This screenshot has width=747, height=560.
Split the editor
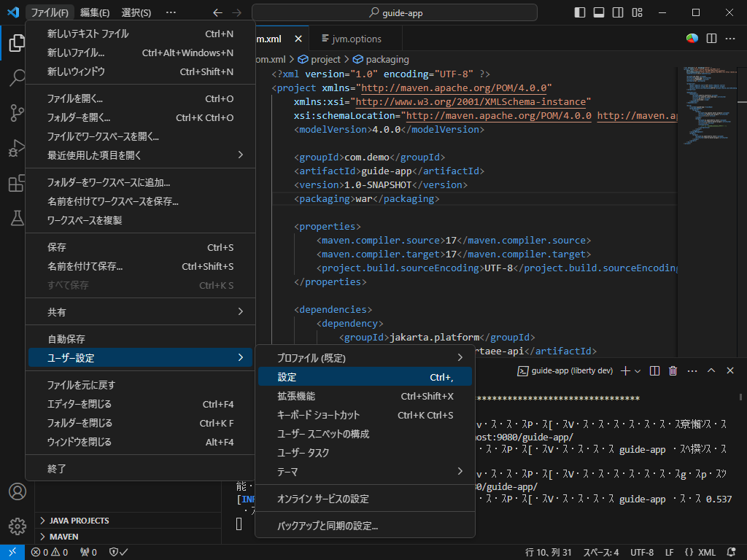pos(711,39)
